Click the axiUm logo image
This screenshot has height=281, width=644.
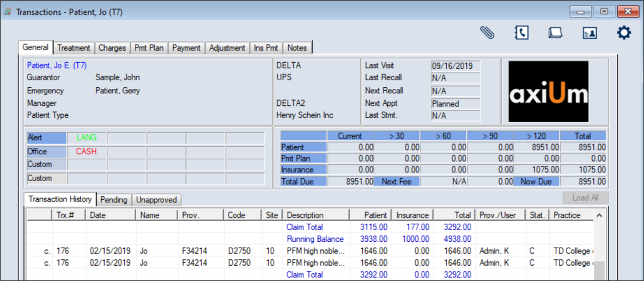coord(548,92)
